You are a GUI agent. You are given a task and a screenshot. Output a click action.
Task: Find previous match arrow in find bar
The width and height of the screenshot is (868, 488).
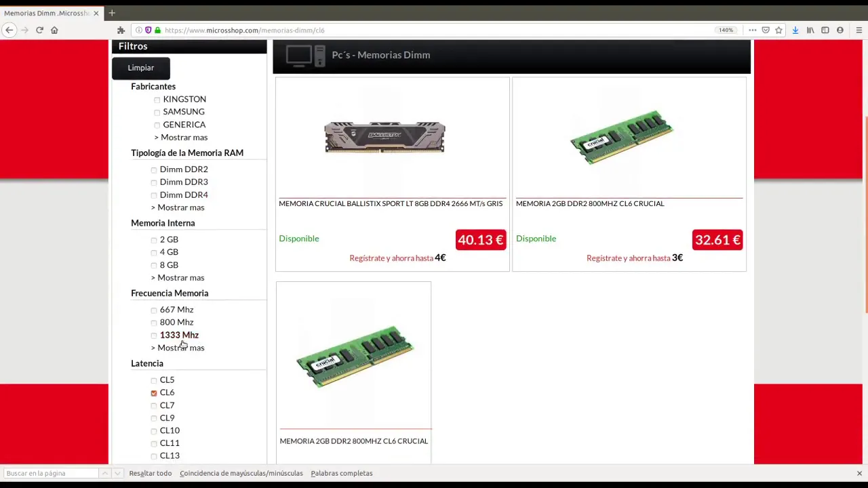click(104, 473)
